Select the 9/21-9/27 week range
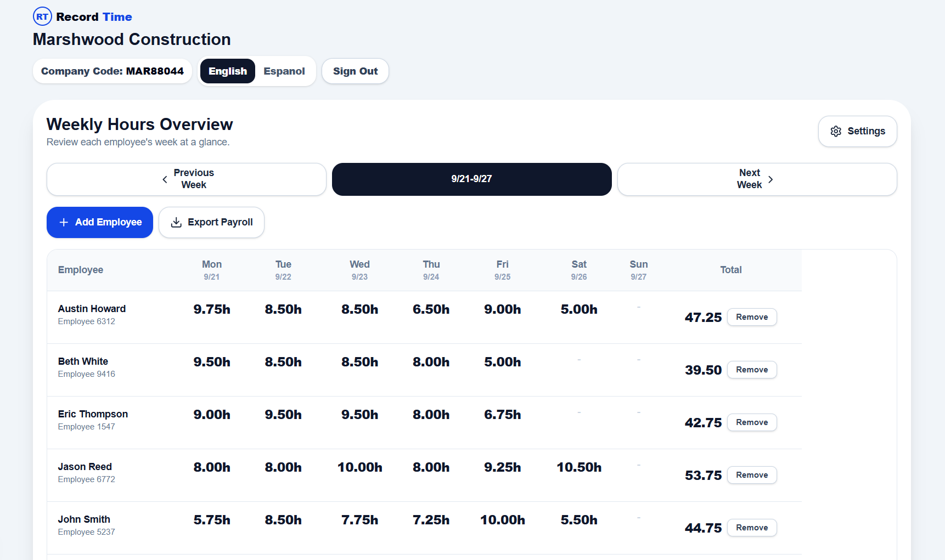Viewport: 945px width, 560px height. 471,179
